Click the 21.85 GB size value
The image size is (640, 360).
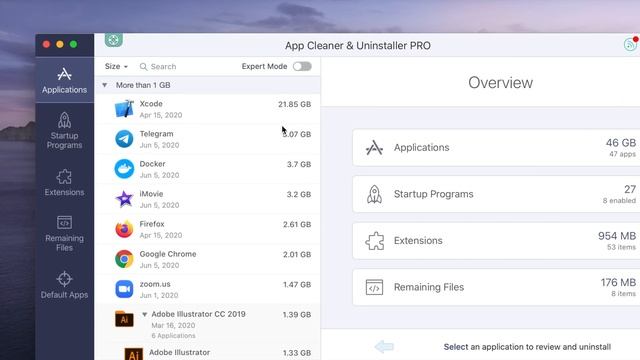pos(294,104)
